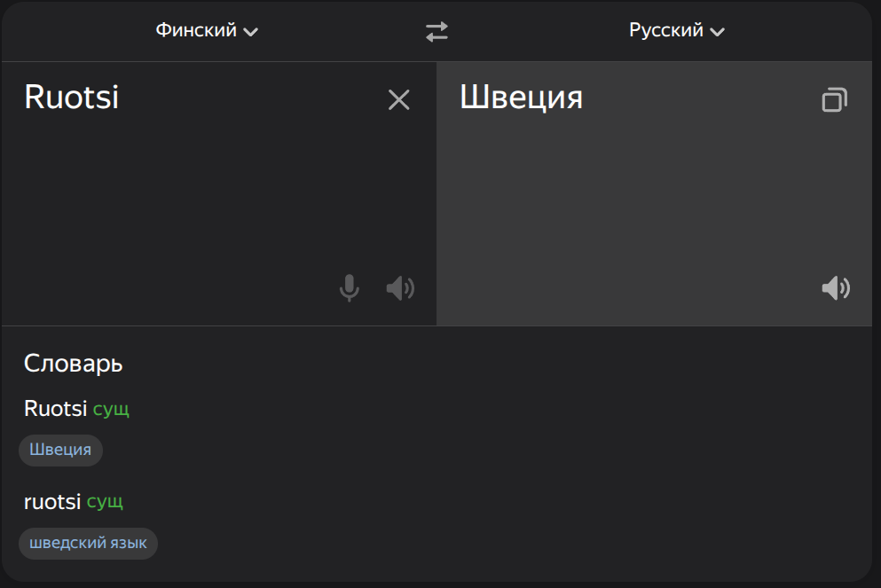The width and height of the screenshot is (881, 588).
Task: Clear the source text with the X icon
Action: (399, 100)
